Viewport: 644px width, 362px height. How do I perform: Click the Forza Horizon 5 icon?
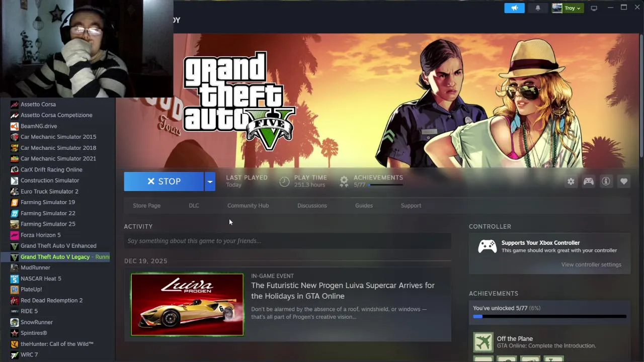click(15, 235)
